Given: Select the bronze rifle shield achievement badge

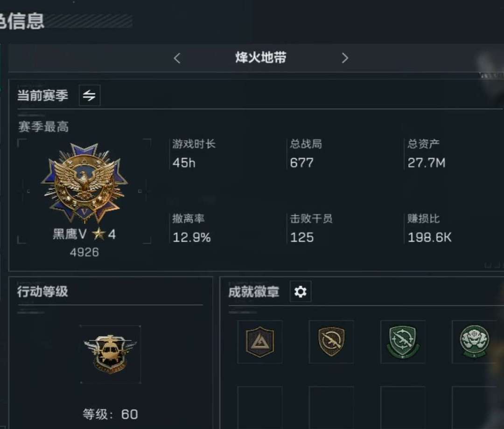Looking at the screenshot, I should tap(331, 342).
